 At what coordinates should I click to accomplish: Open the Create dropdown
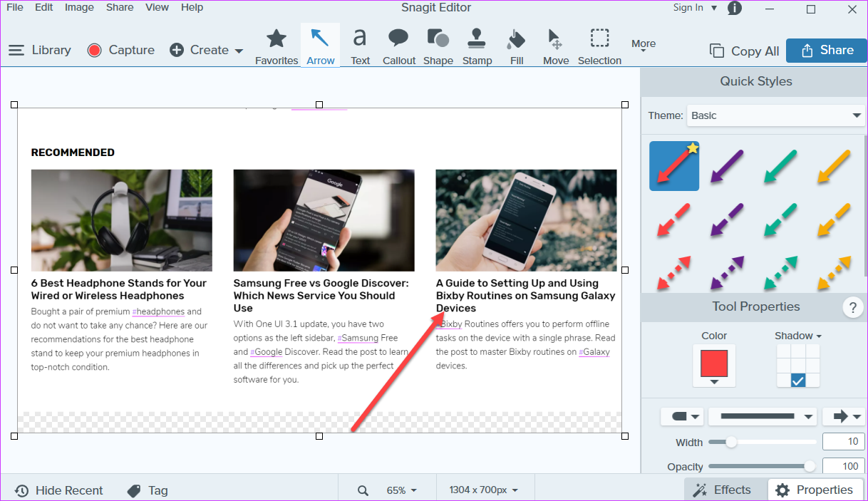click(x=207, y=50)
